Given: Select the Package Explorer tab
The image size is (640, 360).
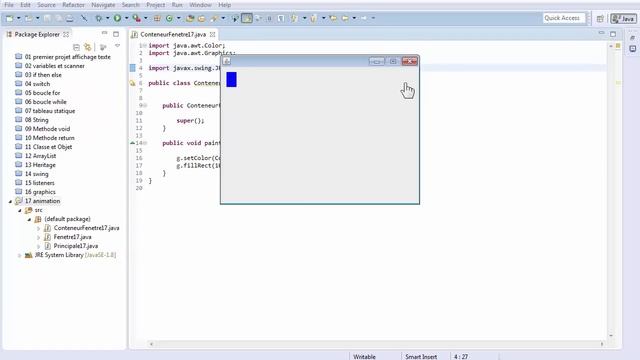Looking at the screenshot, I should 37,35.
